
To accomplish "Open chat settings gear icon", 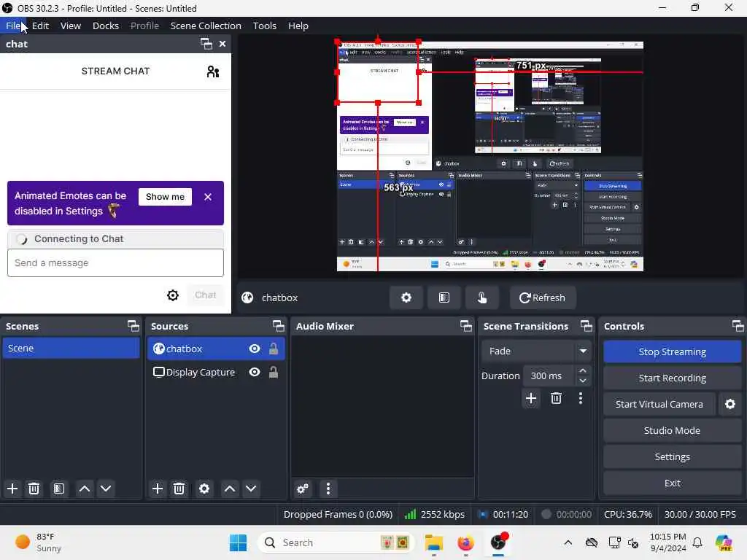I will pos(173,295).
